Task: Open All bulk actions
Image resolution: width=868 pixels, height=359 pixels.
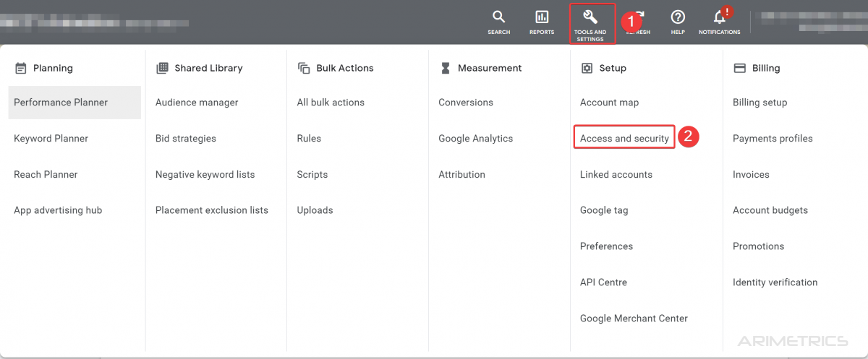Action: pyautogui.click(x=331, y=103)
